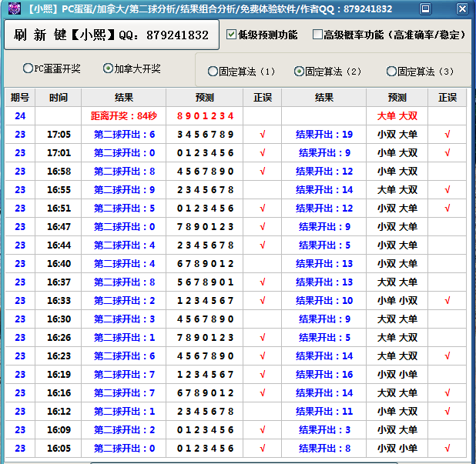Click prediction 6 7 8 9 0 1 2 in 16:40 row
This screenshot has height=464, width=476.
[205, 263]
